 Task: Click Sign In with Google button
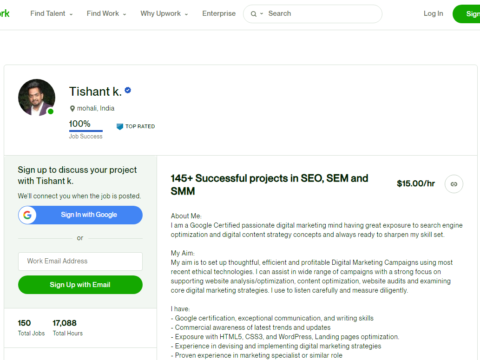pos(80,215)
